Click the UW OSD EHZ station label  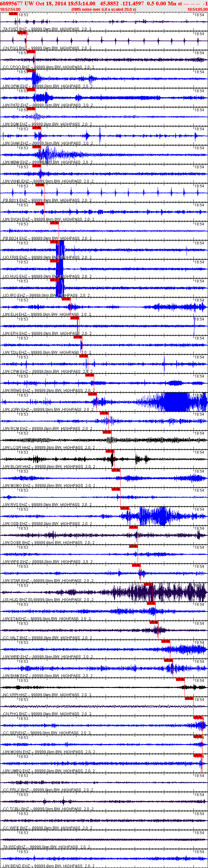point(16,524)
